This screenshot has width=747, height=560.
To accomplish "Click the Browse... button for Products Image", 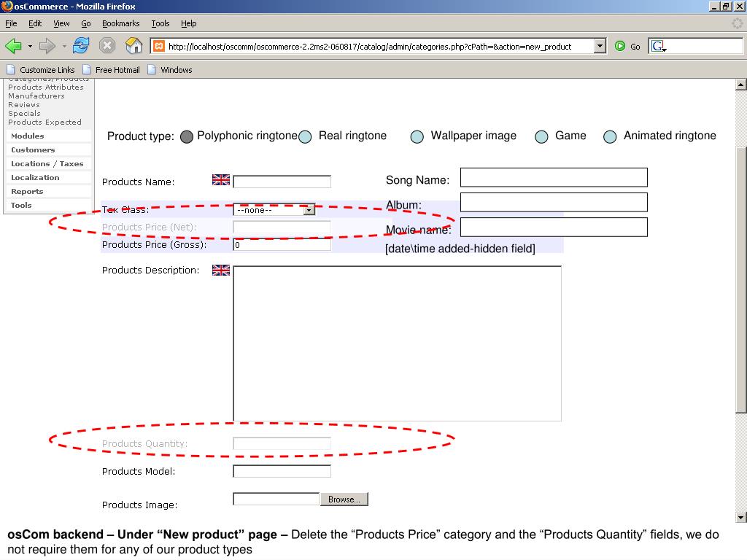I will tap(344, 499).
